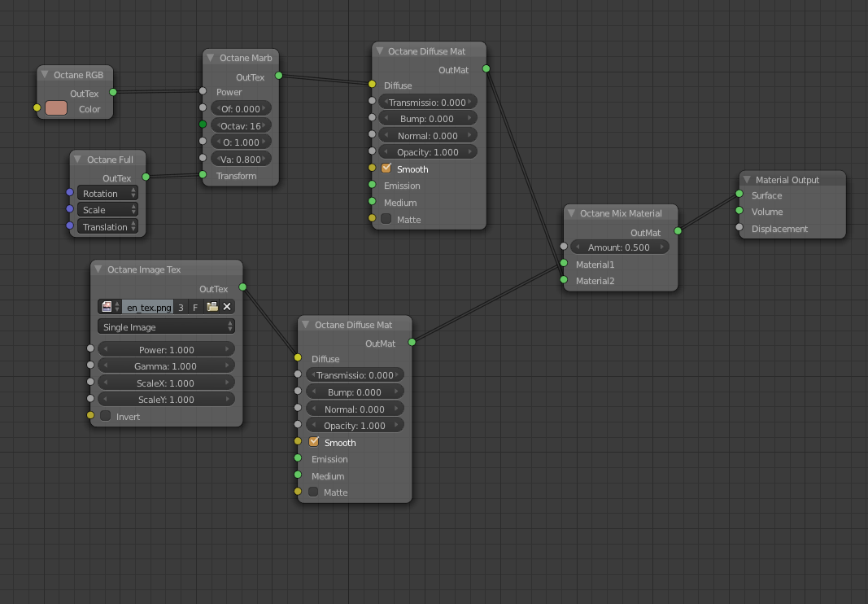Click the Octane Marb node title
Image resolution: width=868 pixels, height=604 pixels.
pyautogui.click(x=246, y=58)
